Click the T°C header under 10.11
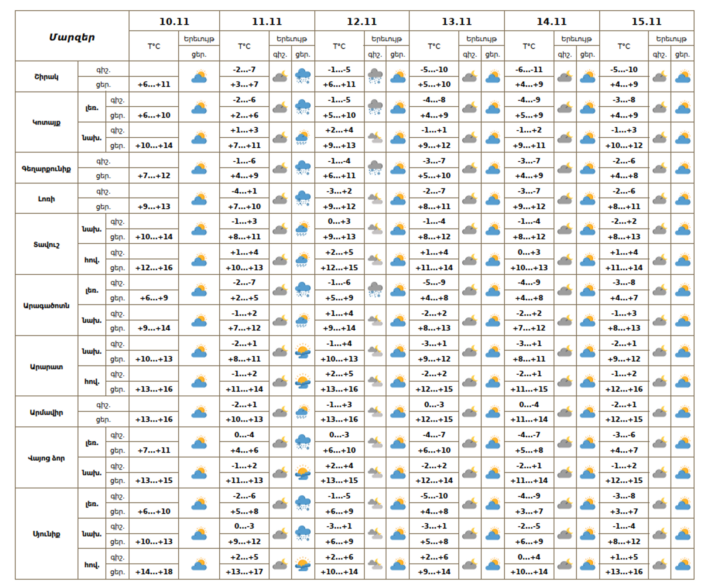Screen dimensions: 709x588 point(154,46)
